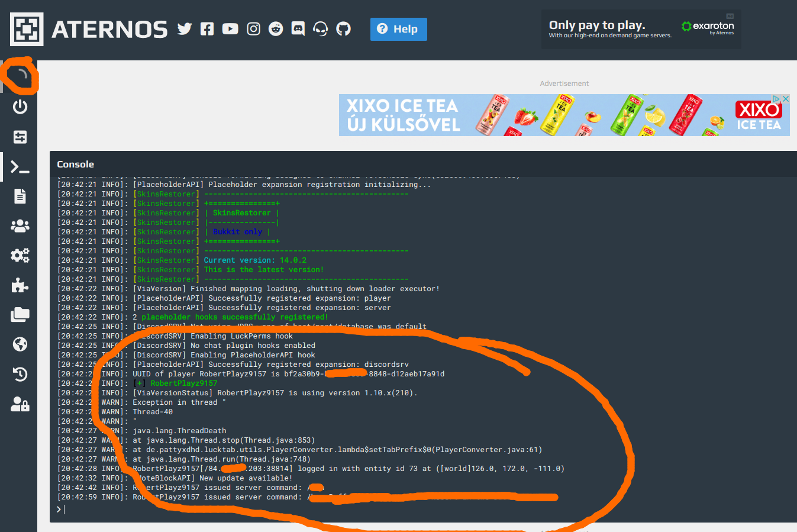Viewport: 797px width, 532px height.
Task: Open the Aternos Discord link
Action: (298, 29)
